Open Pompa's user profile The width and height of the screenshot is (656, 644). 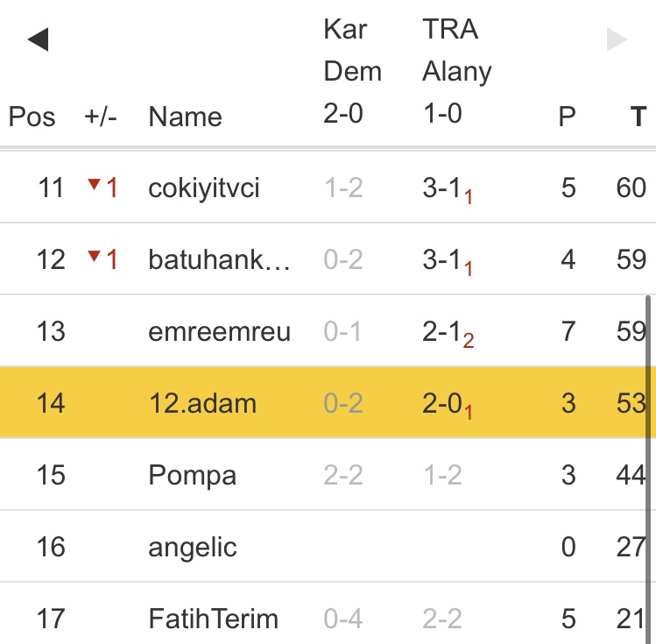click(193, 476)
